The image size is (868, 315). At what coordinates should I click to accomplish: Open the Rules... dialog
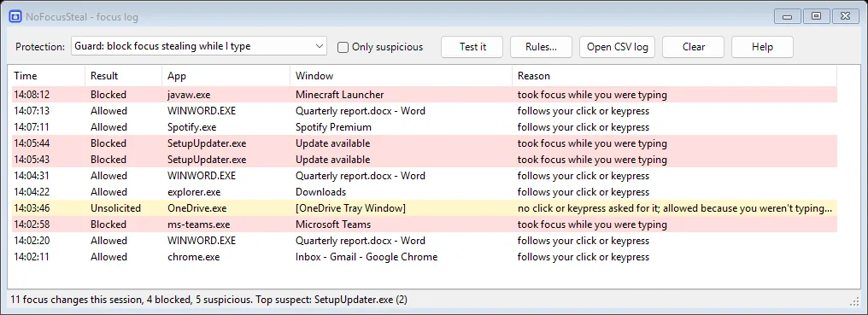click(x=541, y=47)
